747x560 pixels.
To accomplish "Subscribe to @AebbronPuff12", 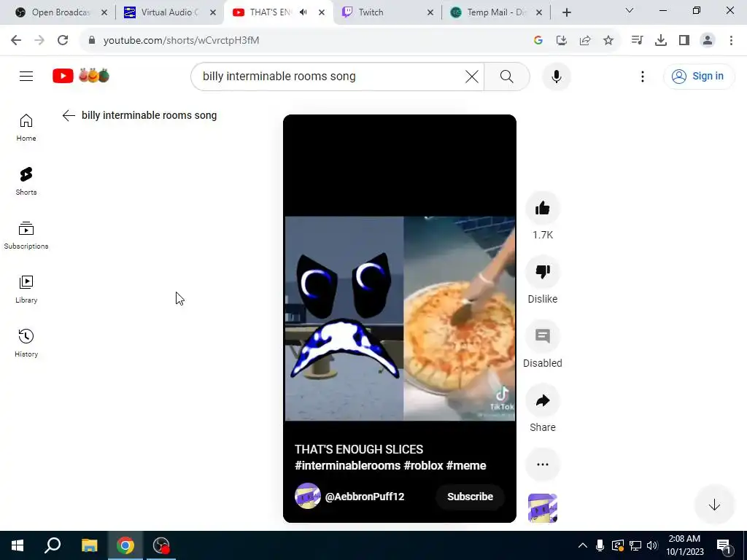I will click(x=470, y=496).
